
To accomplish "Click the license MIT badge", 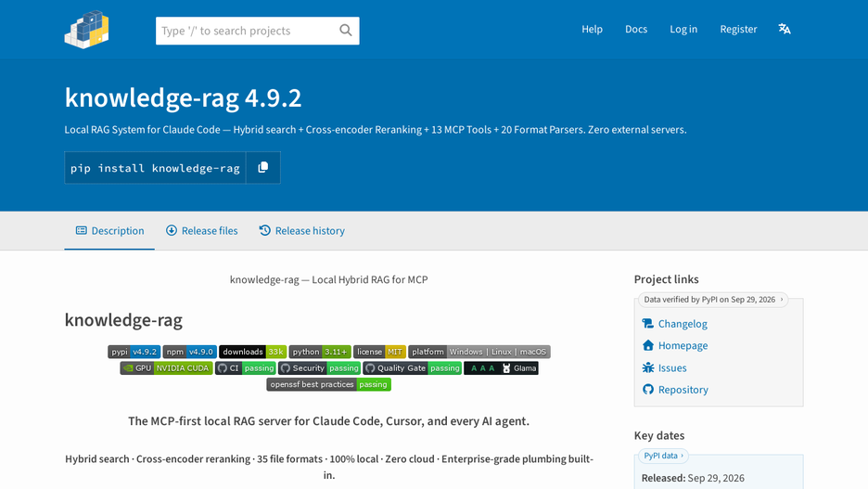I will click(379, 352).
